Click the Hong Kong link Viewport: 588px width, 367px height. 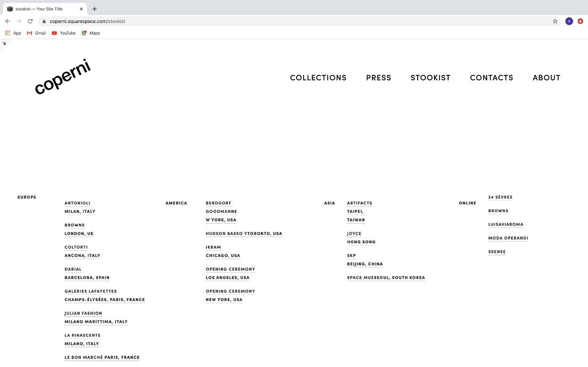coord(361,242)
